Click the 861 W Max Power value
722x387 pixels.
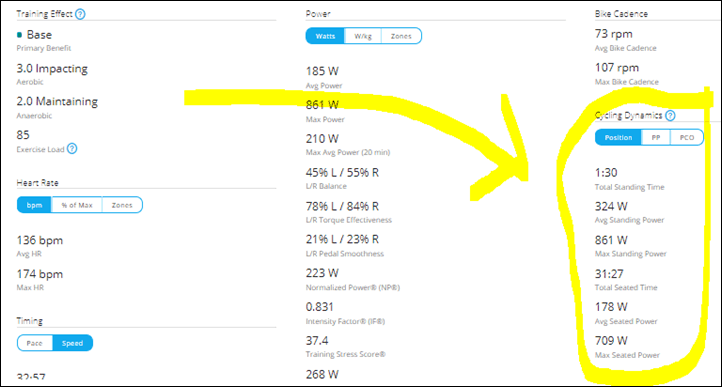322,105
